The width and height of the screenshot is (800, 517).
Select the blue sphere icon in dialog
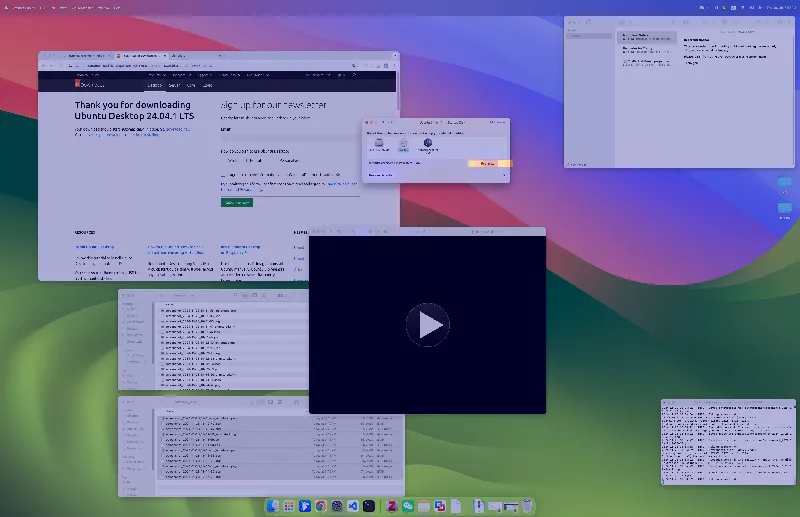(x=428, y=143)
